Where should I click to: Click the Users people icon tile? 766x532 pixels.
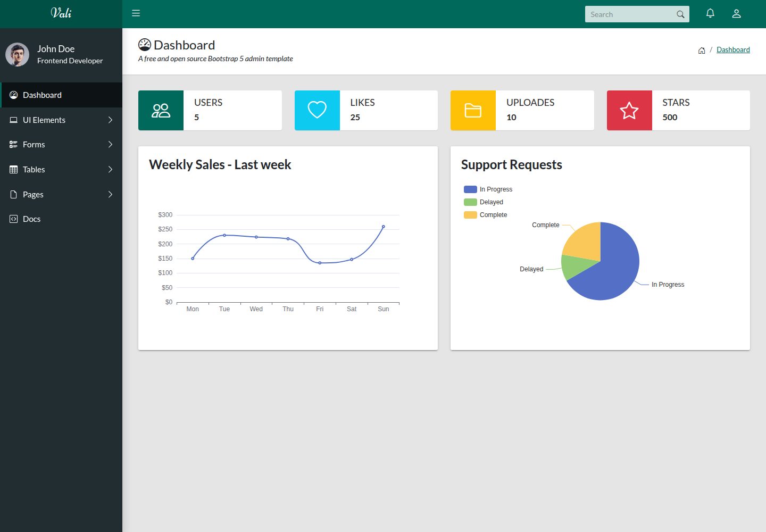161,110
